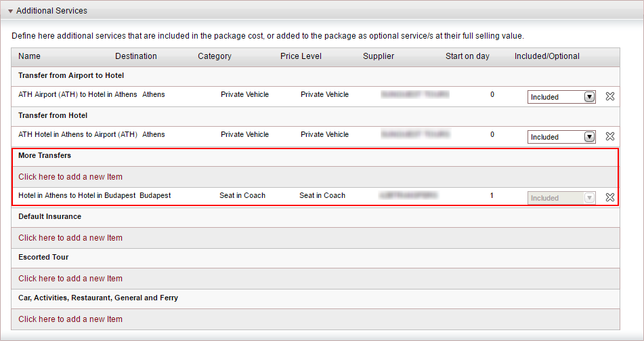
Task: Open disabled Included dropdown for Budapest transfer
Action: tap(561, 198)
